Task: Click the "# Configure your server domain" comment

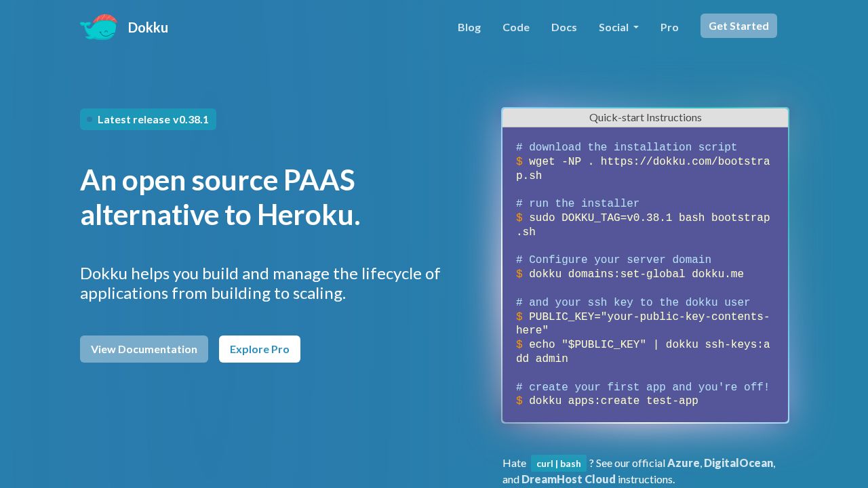Action: pos(614,260)
